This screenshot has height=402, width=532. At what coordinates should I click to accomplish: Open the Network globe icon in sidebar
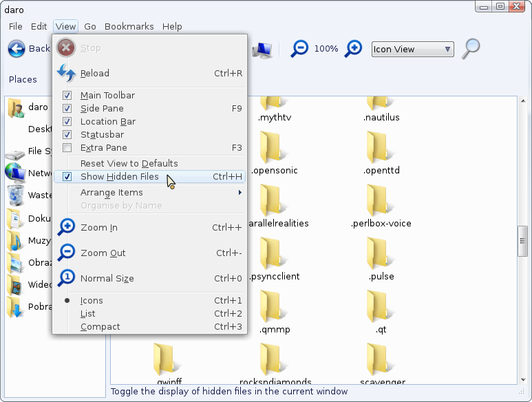(15, 173)
